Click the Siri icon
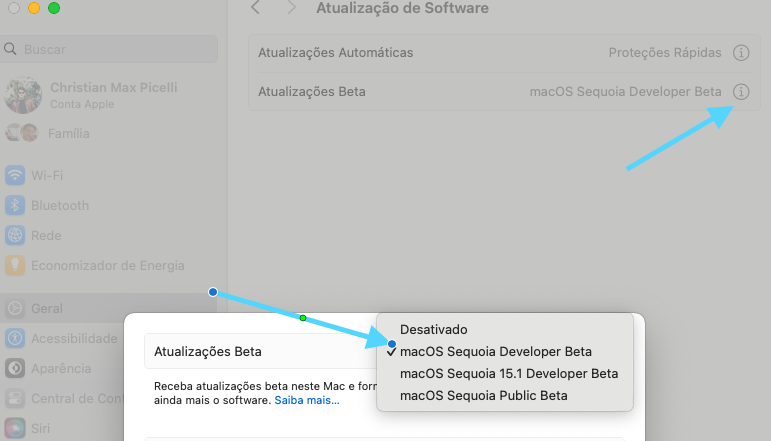This screenshot has height=441, width=771. click(15, 428)
